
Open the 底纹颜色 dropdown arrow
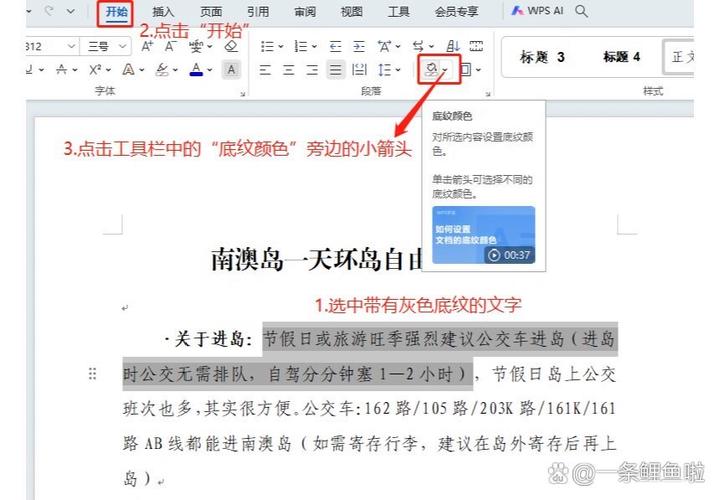[x=446, y=71]
